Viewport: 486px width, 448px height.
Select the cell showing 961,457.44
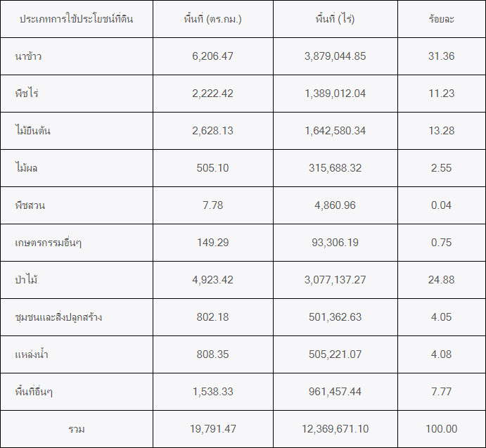pos(335,392)
